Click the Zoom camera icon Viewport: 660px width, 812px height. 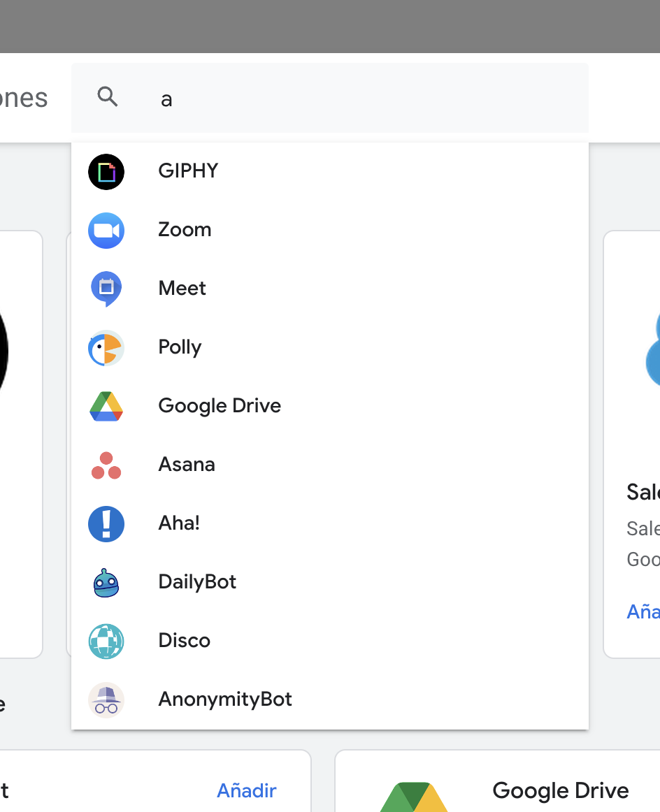106,231
